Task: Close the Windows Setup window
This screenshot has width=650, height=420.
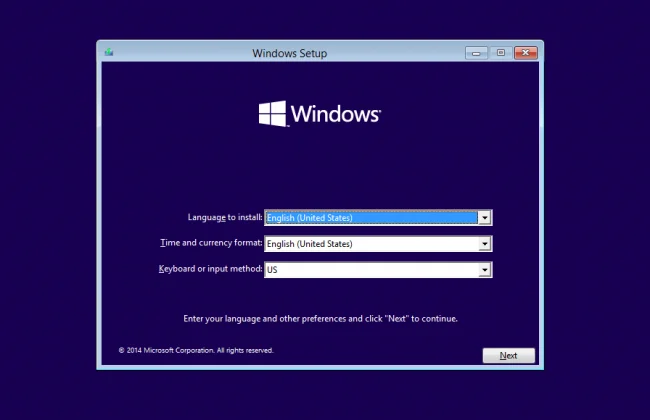Action: 526,53
